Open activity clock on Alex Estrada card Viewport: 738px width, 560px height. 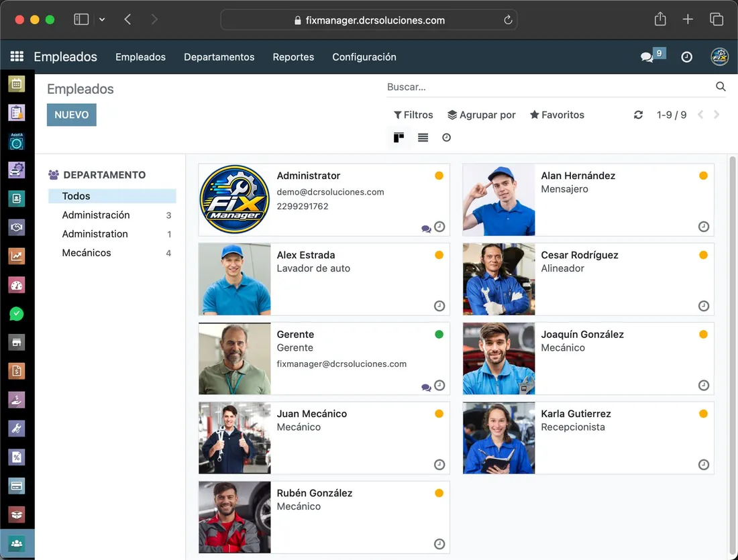click(439, 306)
